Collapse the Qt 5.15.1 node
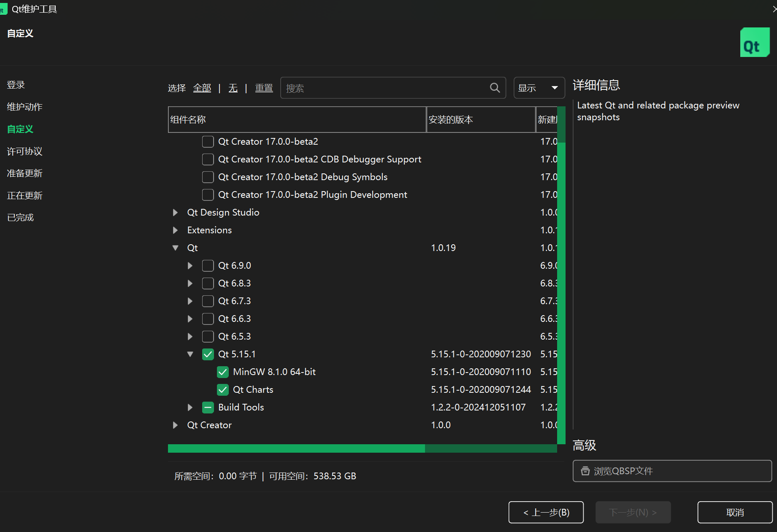Screen dimensions: 777x532 (x=190, y=354)
